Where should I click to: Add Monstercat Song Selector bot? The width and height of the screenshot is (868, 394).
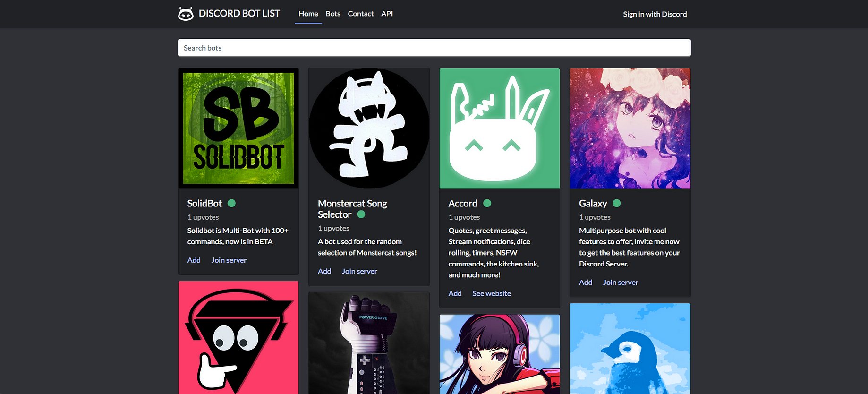pyautogui.click(x=324, y=271)
